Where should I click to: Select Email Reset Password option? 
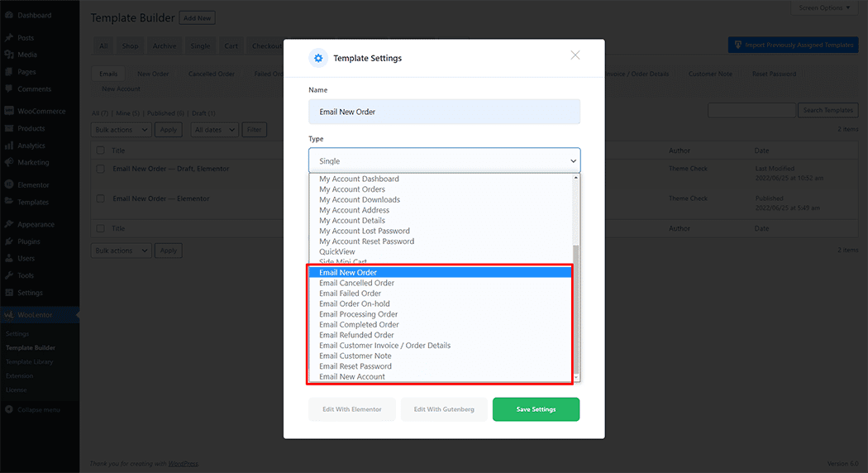[355, 366]
